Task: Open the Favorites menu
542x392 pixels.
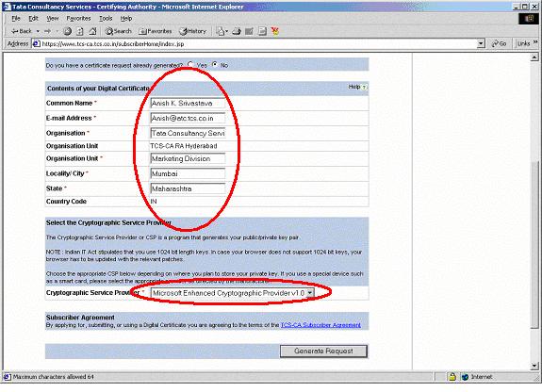Action: point(78,18)
